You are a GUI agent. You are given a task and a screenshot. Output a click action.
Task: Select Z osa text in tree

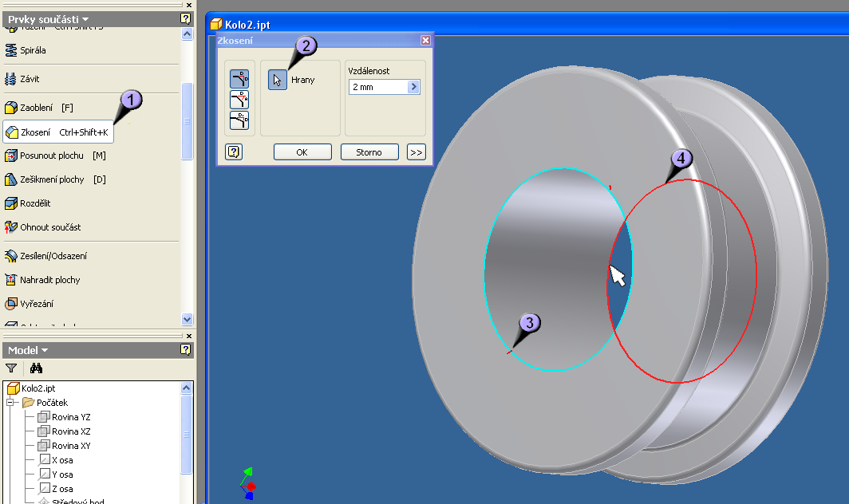[x=62, y=489]
